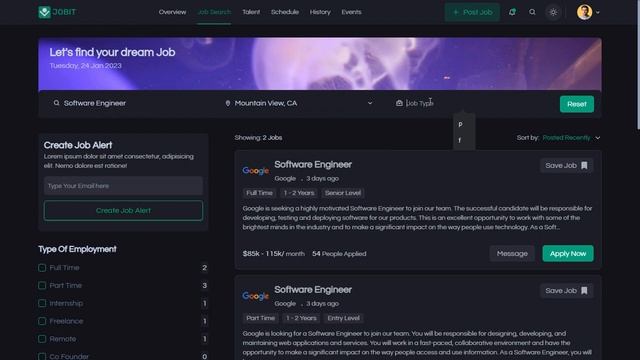
Task: Open the notifications bell
Action: pos(512,12)
